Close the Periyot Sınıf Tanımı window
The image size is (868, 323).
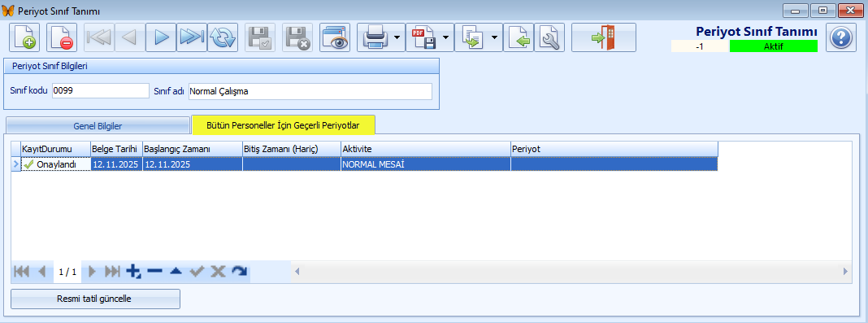[850, 10]
